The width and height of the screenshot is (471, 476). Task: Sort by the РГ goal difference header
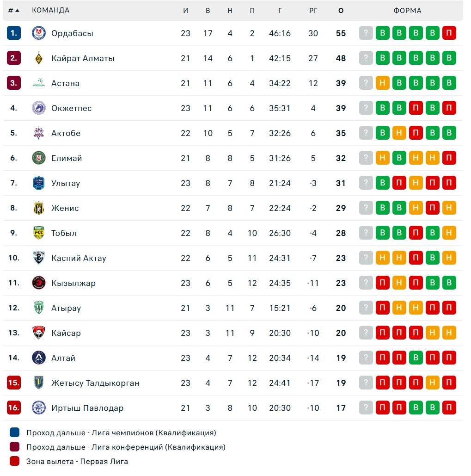pyautogui.click(x=313, y=11)
